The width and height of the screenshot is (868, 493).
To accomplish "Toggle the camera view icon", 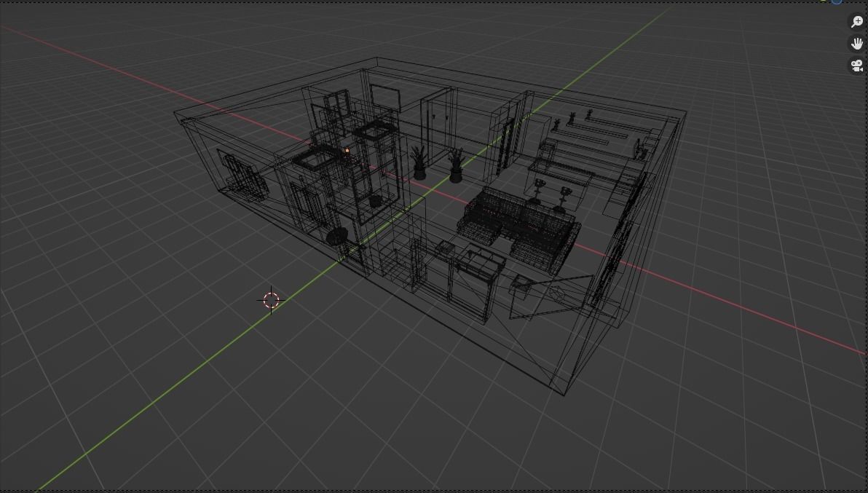I will (856, 66).
